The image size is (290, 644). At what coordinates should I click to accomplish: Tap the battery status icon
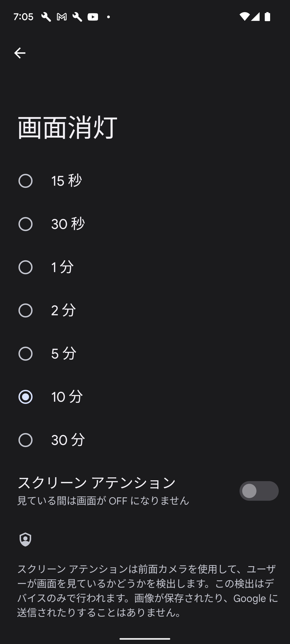coord(267,17)
